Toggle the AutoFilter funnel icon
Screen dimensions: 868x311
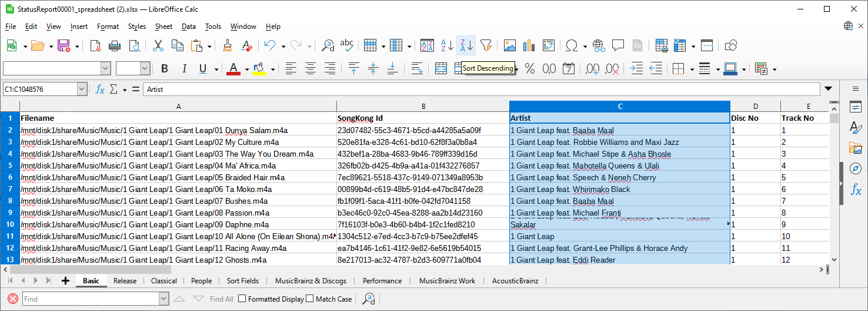pos(486,45)
